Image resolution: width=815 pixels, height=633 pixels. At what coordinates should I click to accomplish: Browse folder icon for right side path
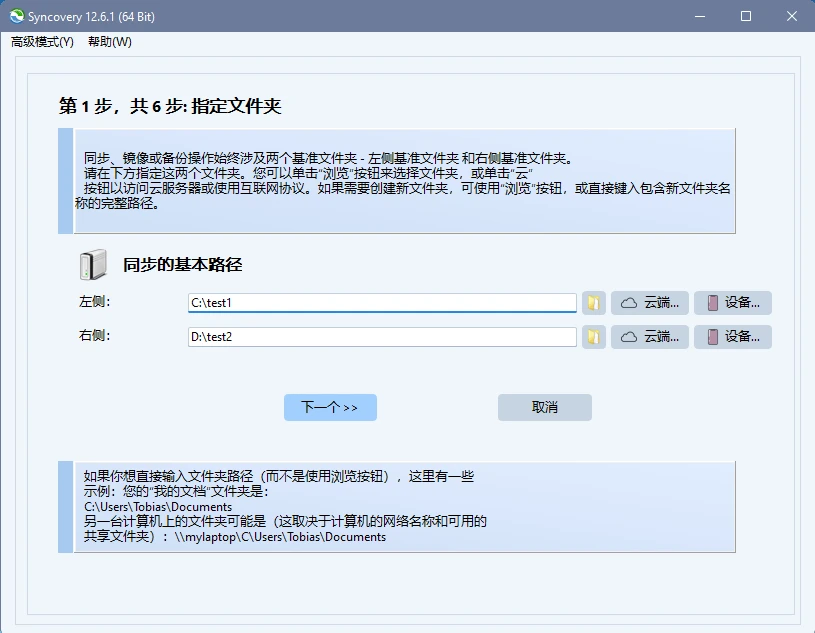tap(594, 337)
